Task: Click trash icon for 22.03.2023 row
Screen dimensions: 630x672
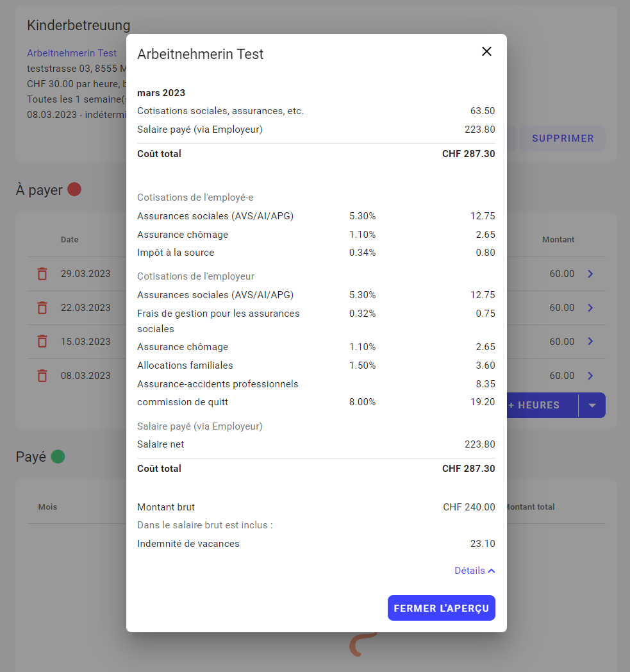Action: (x=42, y=308)
